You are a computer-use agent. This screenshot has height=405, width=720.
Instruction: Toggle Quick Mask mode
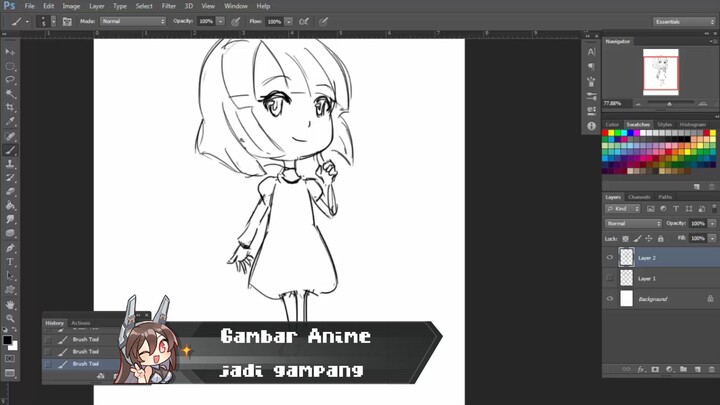coord(10,358)
